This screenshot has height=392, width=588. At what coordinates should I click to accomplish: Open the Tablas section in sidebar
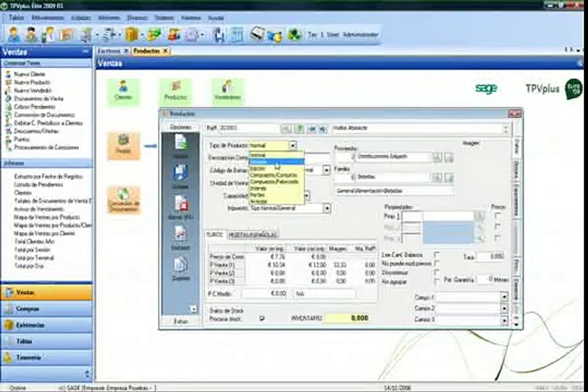click(46, 341)
